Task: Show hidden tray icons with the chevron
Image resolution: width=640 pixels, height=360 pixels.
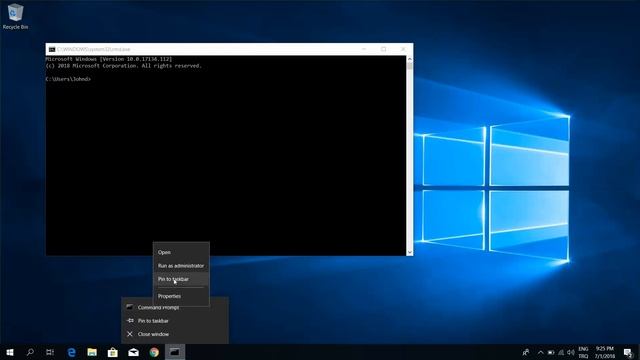Action: click(540, 352)
